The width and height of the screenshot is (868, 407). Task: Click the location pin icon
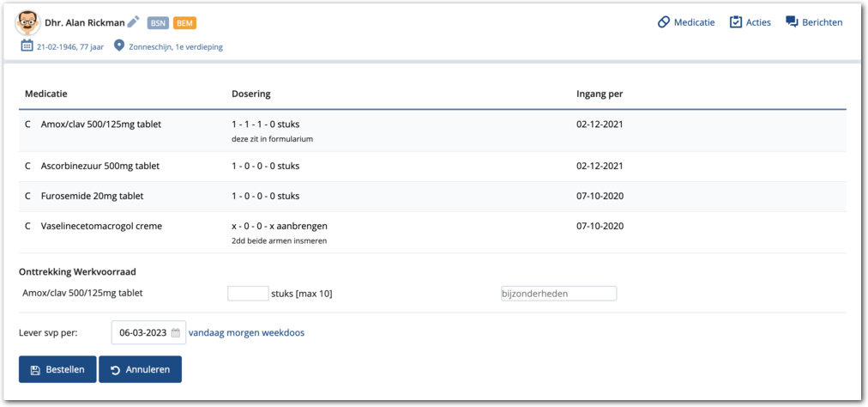tap(118, 46)
